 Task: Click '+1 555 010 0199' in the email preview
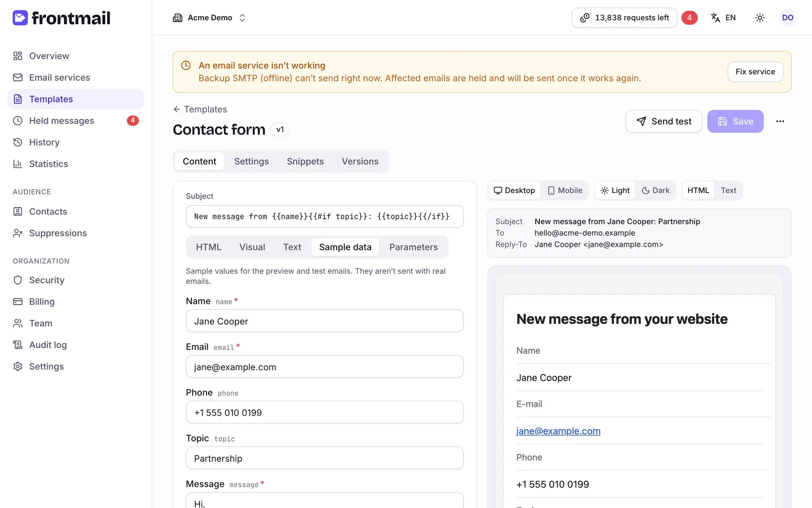pyautogui.click(x=552, y=484)
